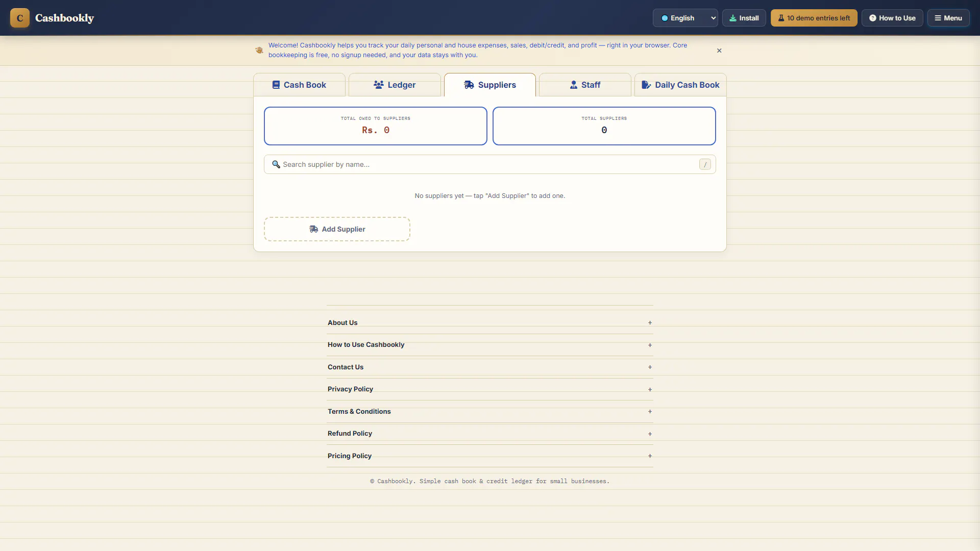Focus the Search supplier by name field
The width and height of the screenshot is (980, 551).
click(490, 164)
